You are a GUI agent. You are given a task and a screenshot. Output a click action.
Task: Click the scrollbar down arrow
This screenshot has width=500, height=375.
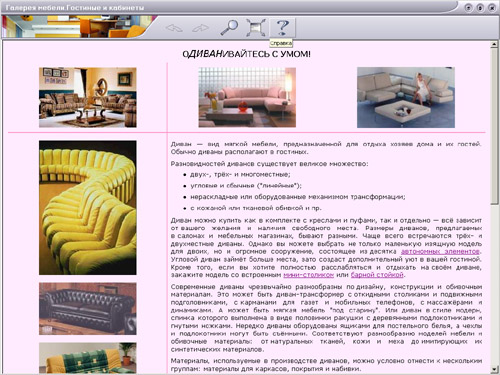[494, 369]
